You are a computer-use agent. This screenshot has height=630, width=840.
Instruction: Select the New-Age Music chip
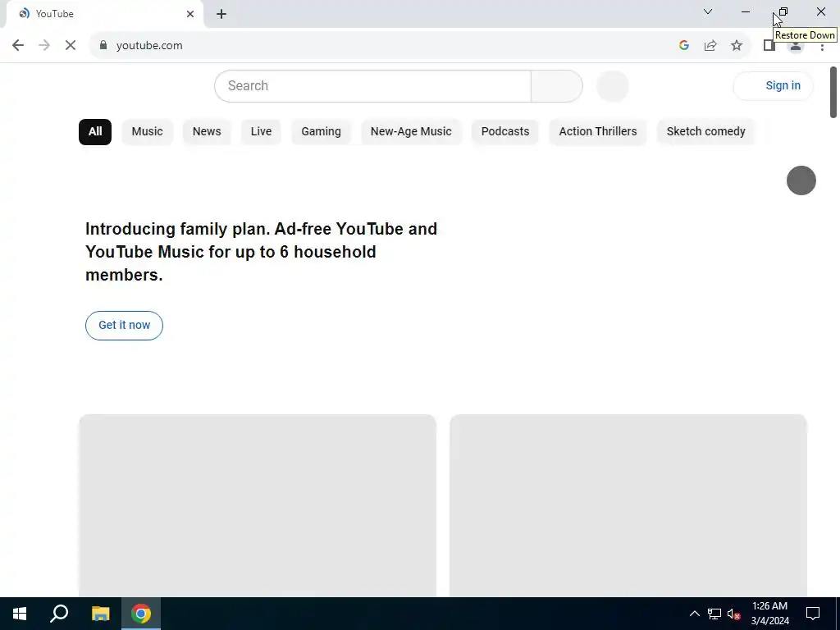[411, 132]
